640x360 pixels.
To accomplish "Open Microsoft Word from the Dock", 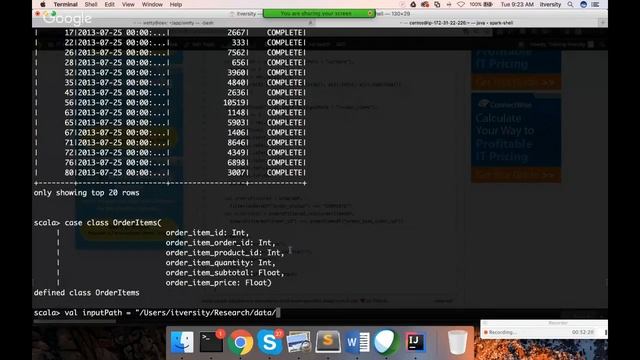I will click(x=358, y=342).
